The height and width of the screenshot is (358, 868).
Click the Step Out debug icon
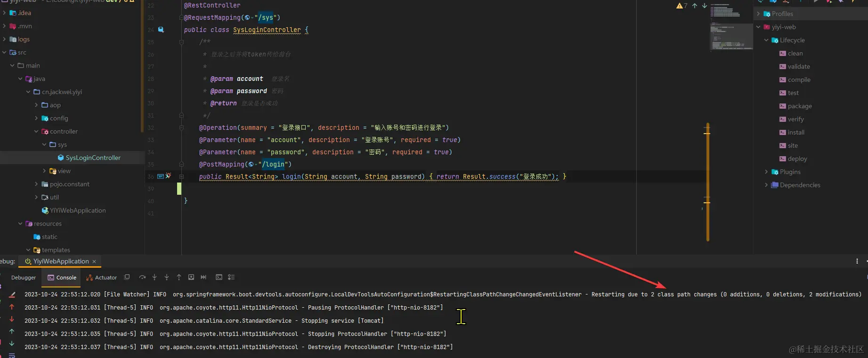tap(179, 278)
